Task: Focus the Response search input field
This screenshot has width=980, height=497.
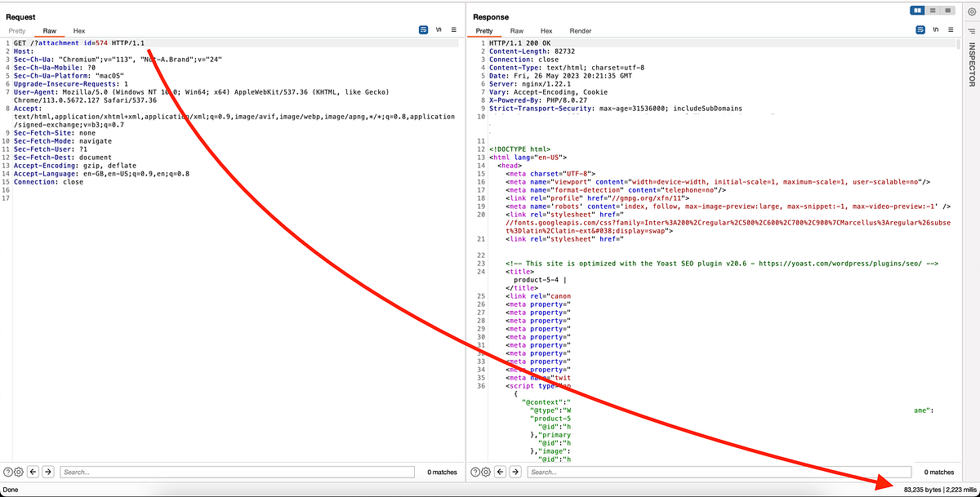Action: click(719, 472)
